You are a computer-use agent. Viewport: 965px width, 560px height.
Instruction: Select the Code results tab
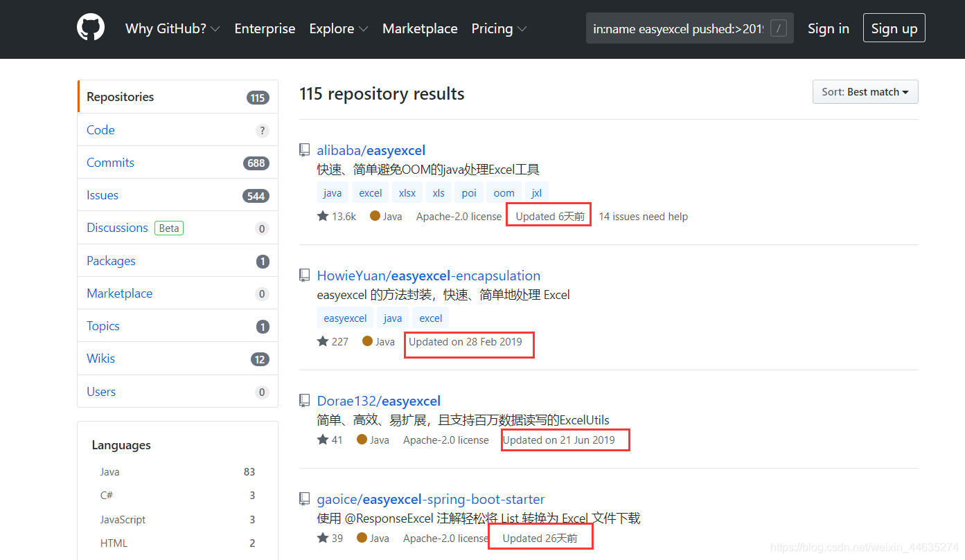tap(177, 129)
